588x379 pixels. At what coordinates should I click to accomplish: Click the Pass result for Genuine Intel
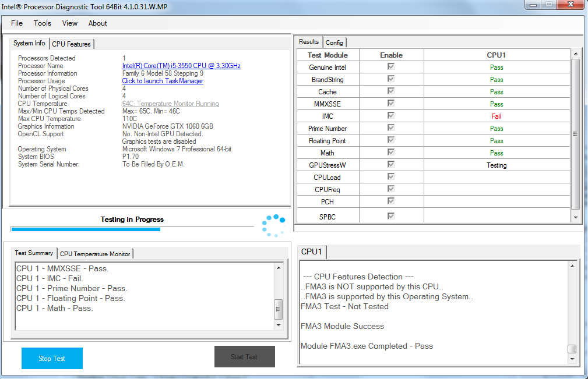coord(497,68)
